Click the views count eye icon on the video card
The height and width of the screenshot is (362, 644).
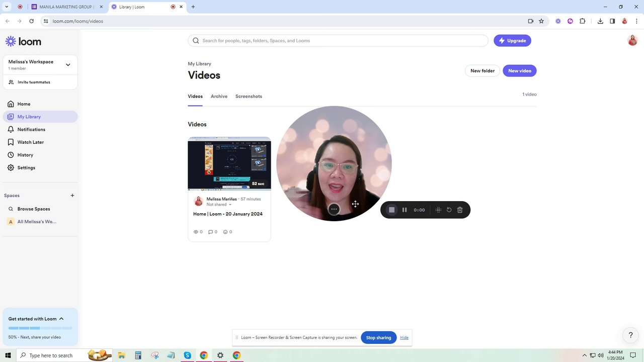[196, 232]
